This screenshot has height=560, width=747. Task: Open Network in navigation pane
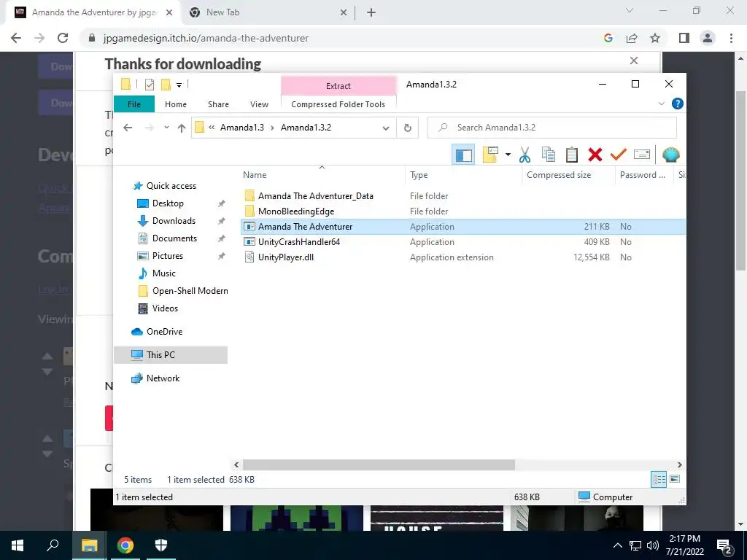(163, 378)
